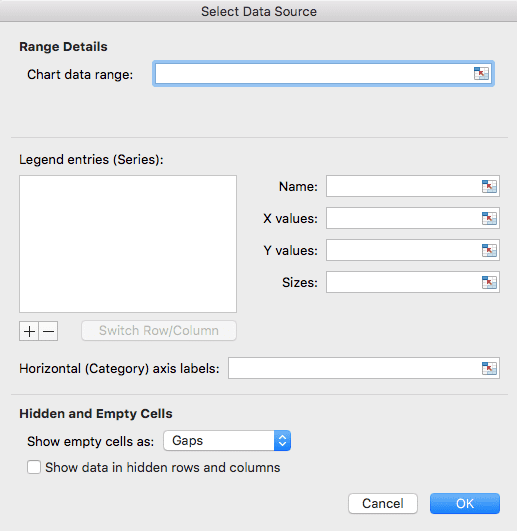Image resolution: width=517 pixels, height=531 pixels.
Task: Click range selector icon in Sizes field
Action: (489, 282)
